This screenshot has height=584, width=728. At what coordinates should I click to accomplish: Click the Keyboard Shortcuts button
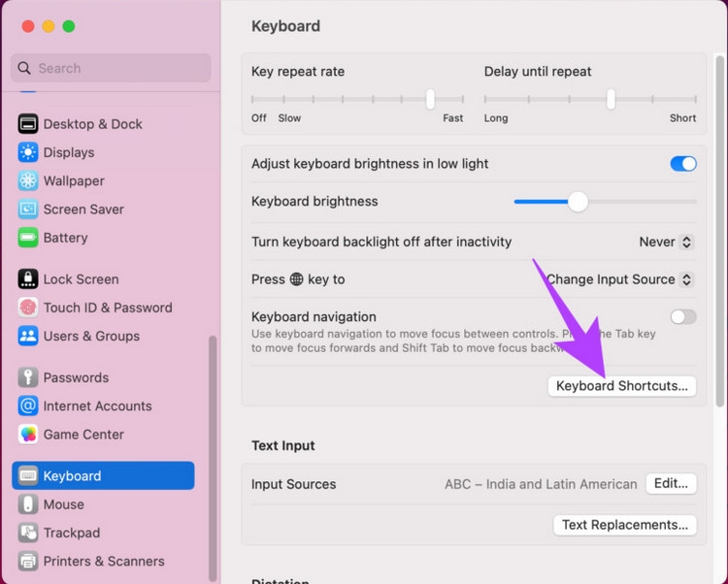[621, 386]
